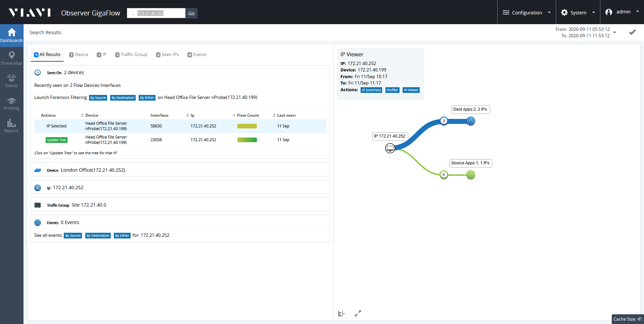Open the Threat Map sidebar icon
This screenshot has height=324, width=644.
click(12, 55)
